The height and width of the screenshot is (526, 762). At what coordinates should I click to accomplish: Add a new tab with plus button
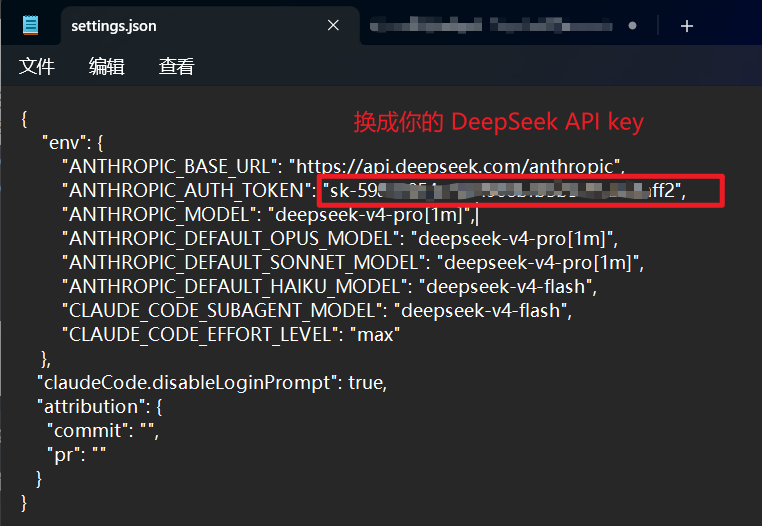point(687,26)
